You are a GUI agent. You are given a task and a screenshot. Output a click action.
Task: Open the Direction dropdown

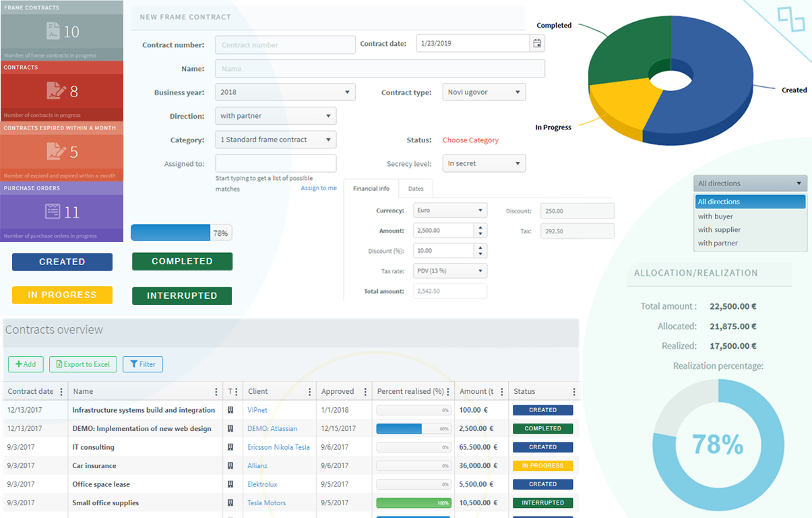(276, 116)
